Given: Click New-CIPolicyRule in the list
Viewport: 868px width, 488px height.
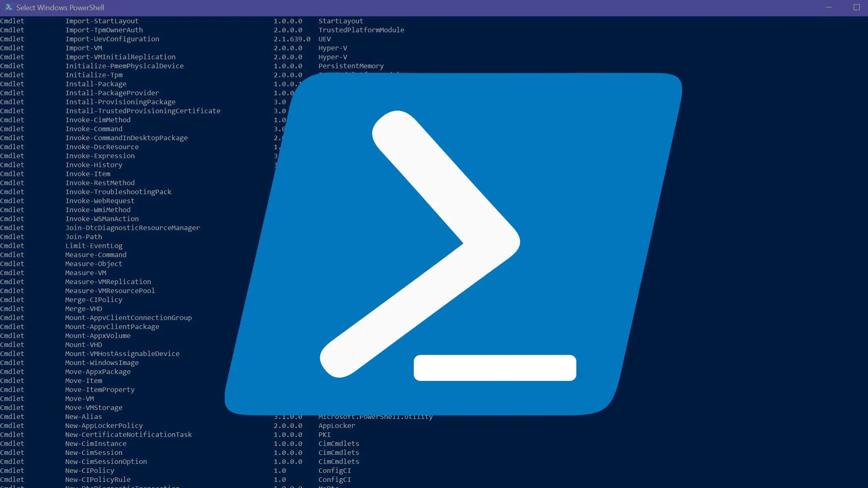Looking at the screenshot, I should (x=98, y=480).
